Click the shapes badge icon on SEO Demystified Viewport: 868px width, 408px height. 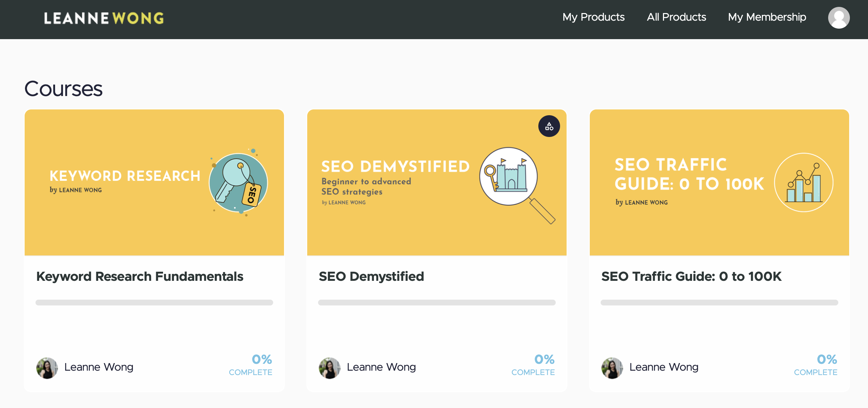(x=549, y=126)
